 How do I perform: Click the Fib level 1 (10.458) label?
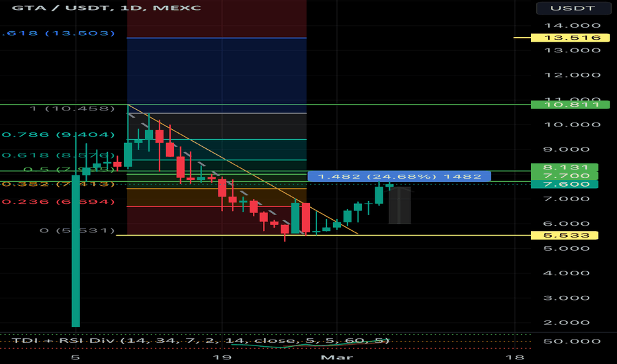[x=72, y=109]
